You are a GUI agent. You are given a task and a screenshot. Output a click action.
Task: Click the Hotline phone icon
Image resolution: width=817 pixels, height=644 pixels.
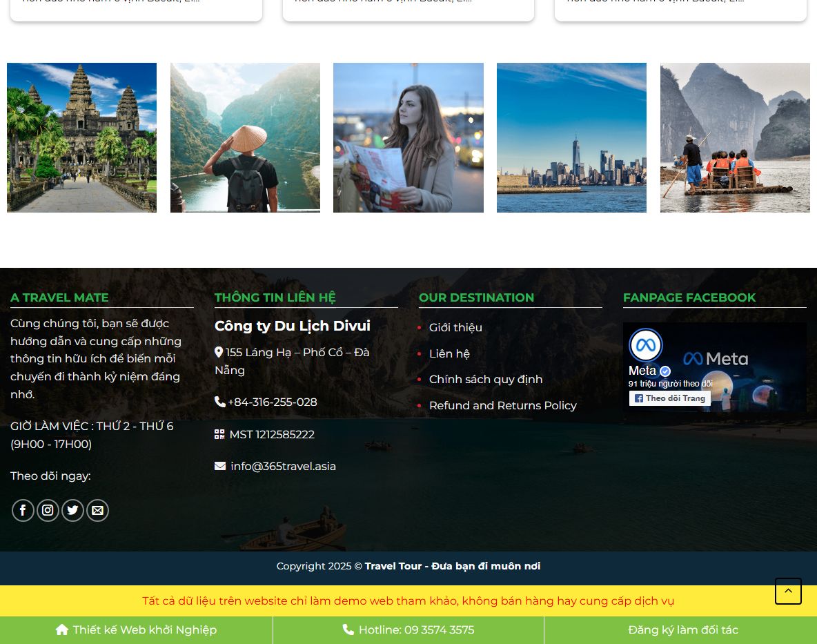click(x=348, y=630)
